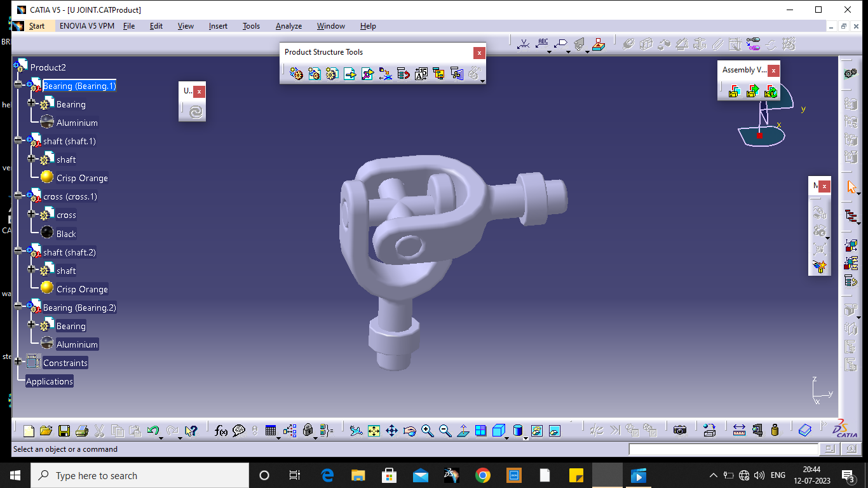Select the Product2 root node

(48, 67)
